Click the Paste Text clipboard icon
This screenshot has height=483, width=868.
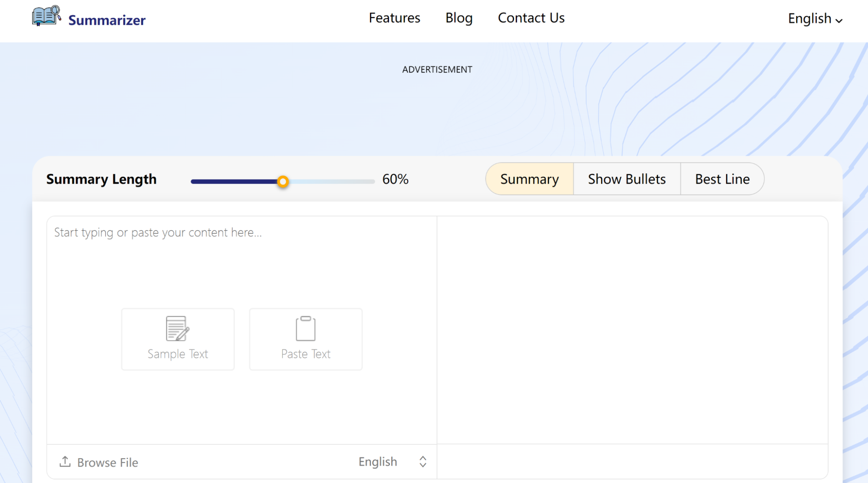(305, 329)
